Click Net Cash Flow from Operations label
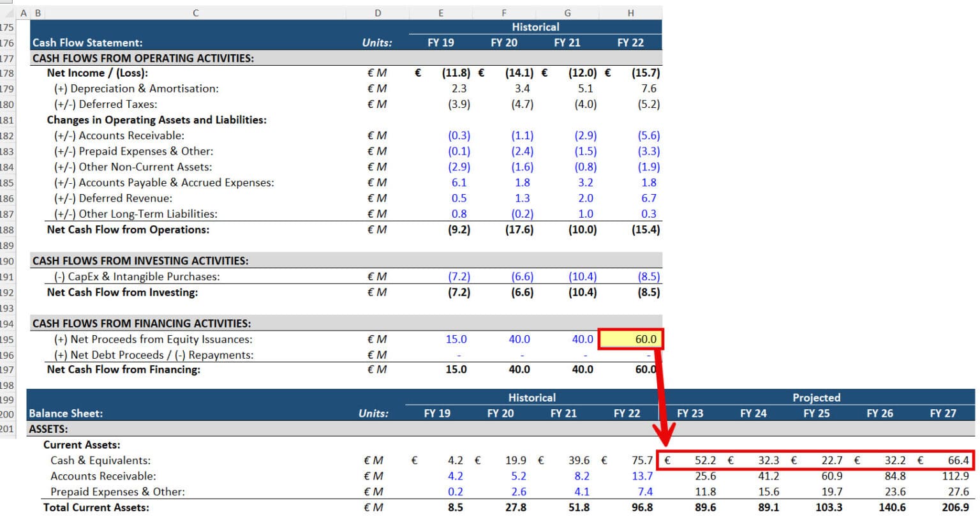The height and width of the screenshot is (519, 980). 128,230
